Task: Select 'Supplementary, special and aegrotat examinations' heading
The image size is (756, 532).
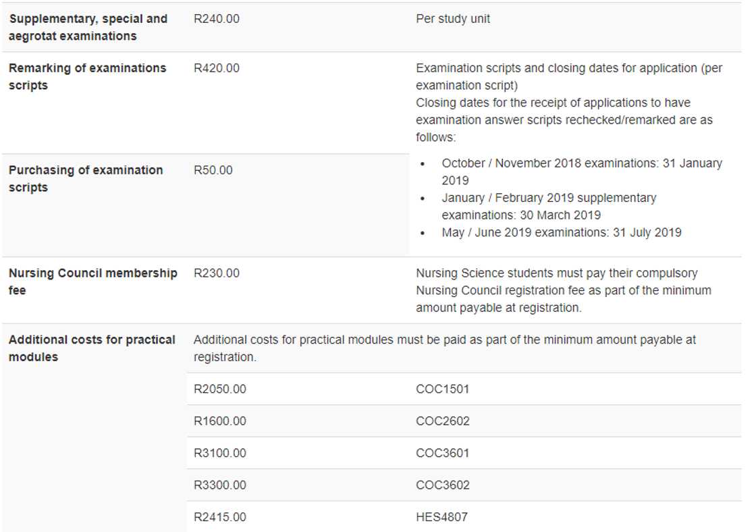Action: point(88,27)
